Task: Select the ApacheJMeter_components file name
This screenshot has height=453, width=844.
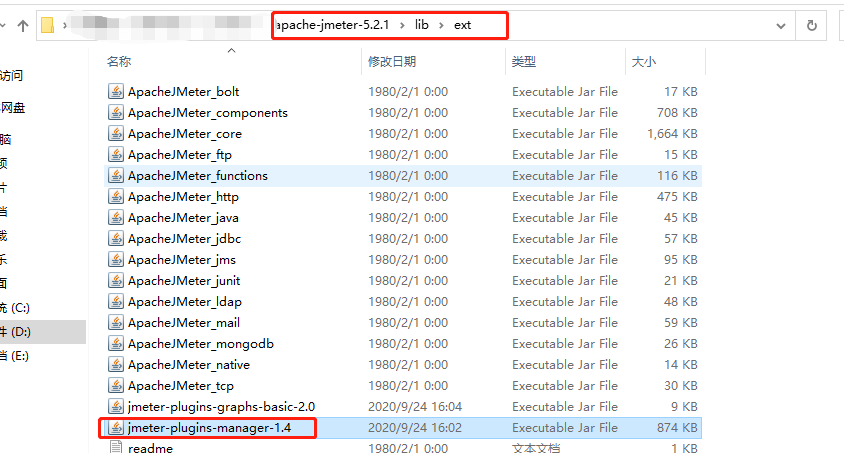Action: click(208, 112)
